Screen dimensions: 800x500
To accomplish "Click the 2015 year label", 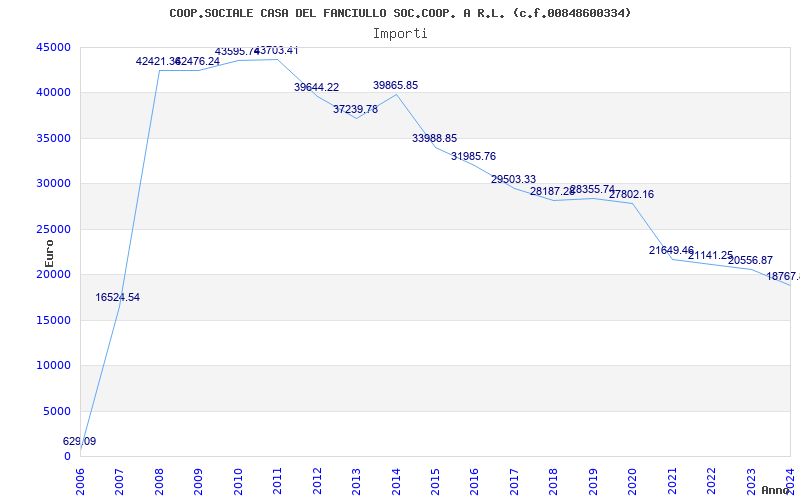I will [x=435, y=481].
